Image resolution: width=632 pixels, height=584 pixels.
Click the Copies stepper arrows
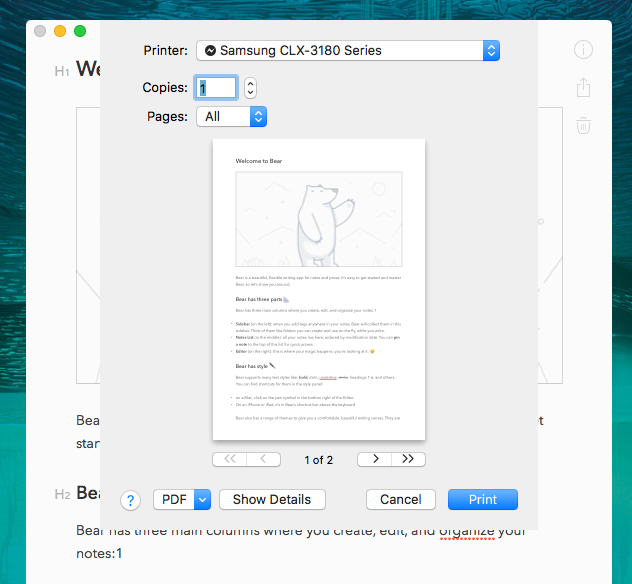pos(250,87)
